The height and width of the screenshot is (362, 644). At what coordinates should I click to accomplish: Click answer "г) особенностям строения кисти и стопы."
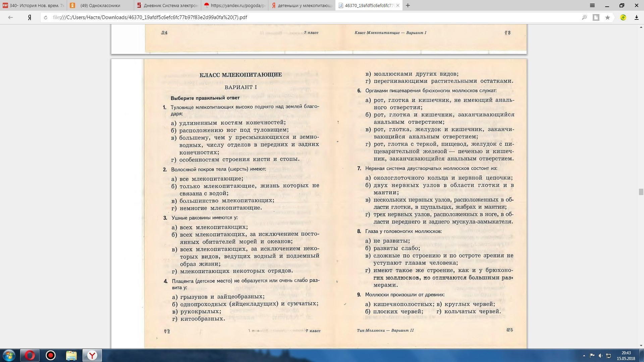point(235,160)
